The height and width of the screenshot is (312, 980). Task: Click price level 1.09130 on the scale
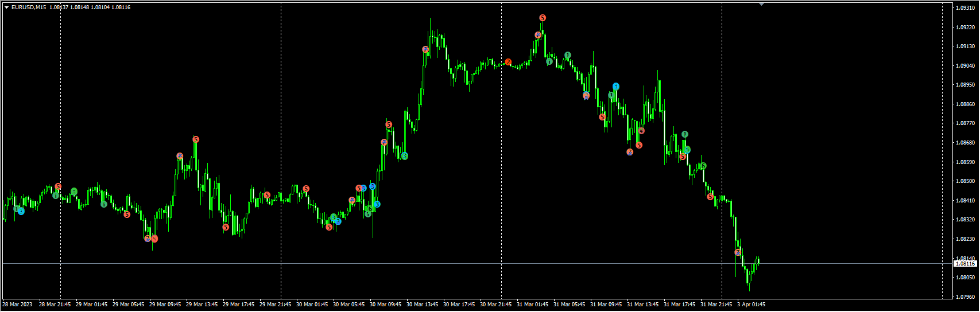[966, 46]
